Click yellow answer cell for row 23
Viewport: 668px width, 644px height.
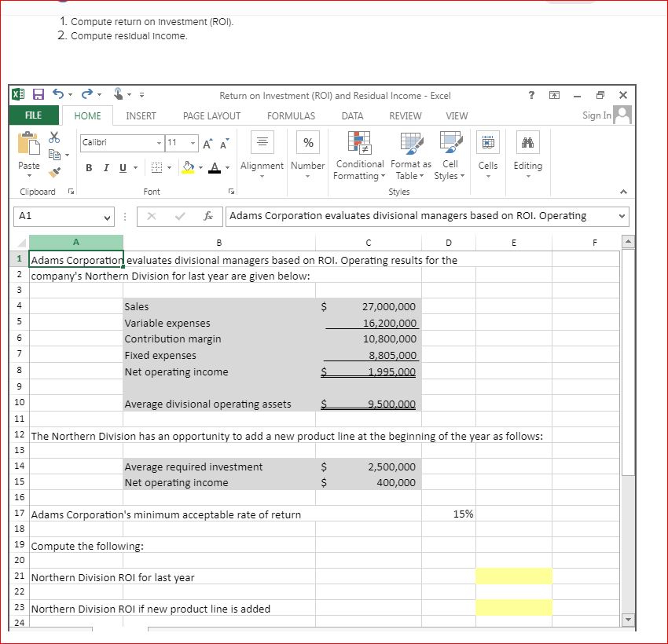pyautogui.click(x=514, y=608)
